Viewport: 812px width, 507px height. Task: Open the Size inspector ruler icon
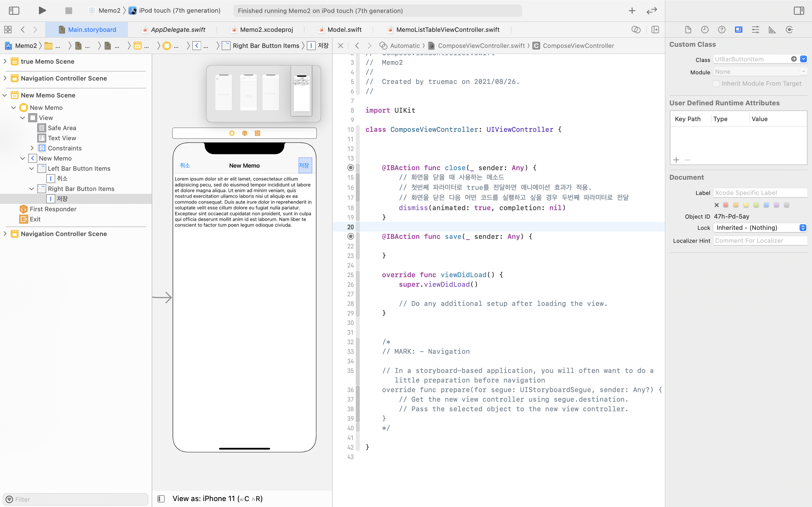coord(772,30)
